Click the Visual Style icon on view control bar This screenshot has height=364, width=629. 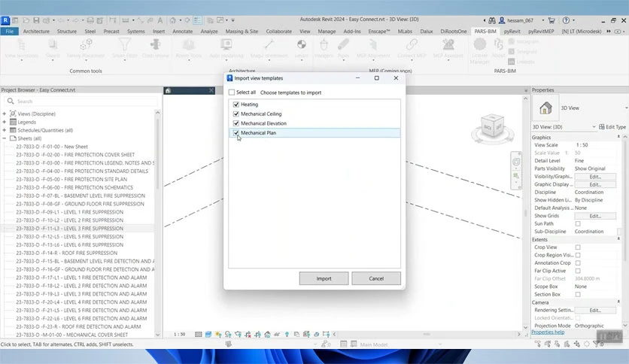pos(208,335)
